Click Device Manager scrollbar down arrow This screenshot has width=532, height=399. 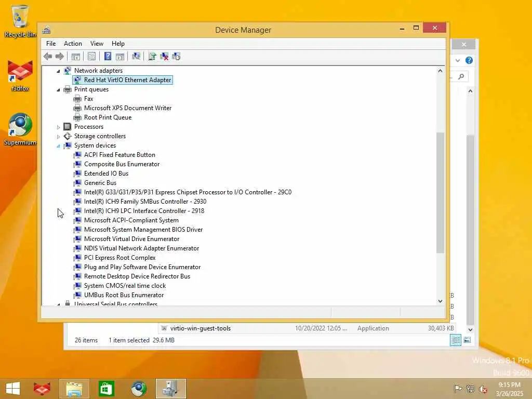(440, 301)
